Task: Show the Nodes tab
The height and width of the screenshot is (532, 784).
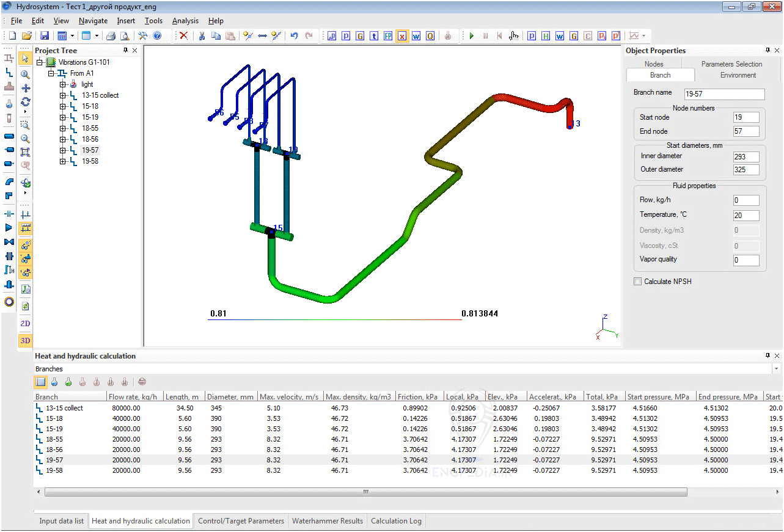Action: (x=653, y=64)
